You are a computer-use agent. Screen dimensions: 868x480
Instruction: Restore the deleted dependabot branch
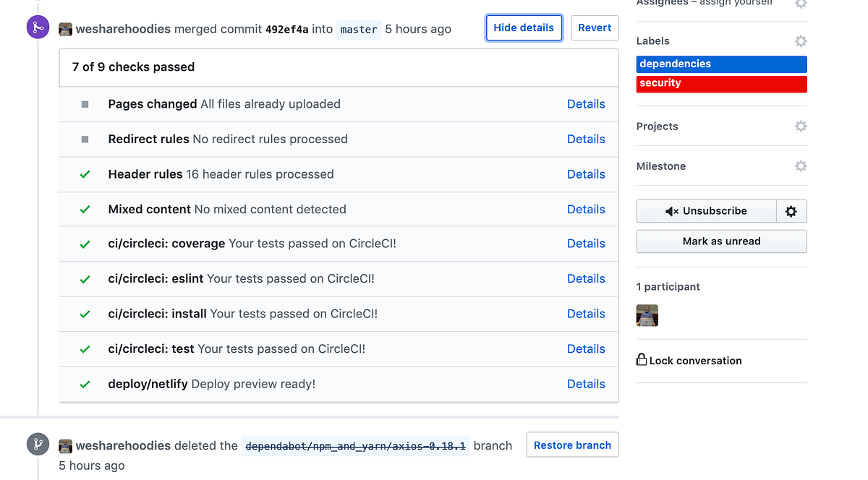(572, 445)
